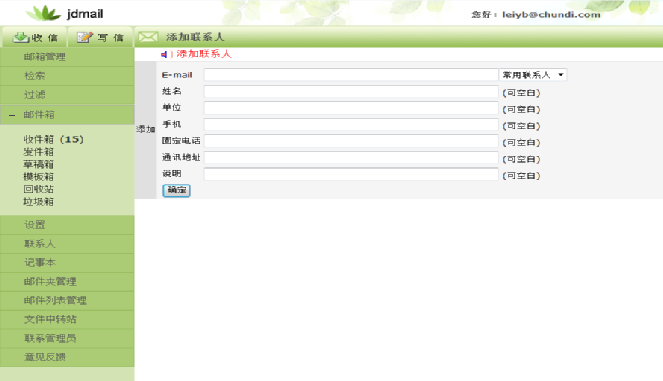This screenshot has height=381, width=663.
Task: Collapse the 邮件箱 section with minus sign
Action: [x=12, y=115]
